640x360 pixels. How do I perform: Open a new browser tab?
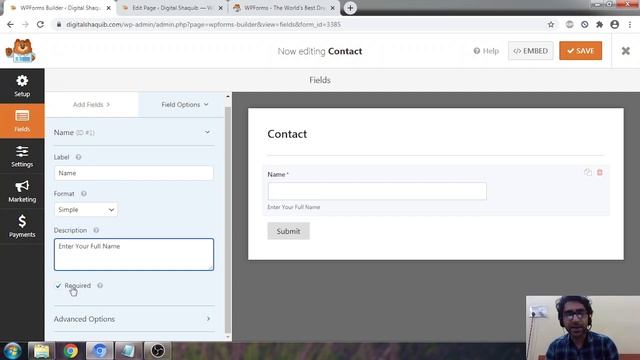click(x=350, y=8)
